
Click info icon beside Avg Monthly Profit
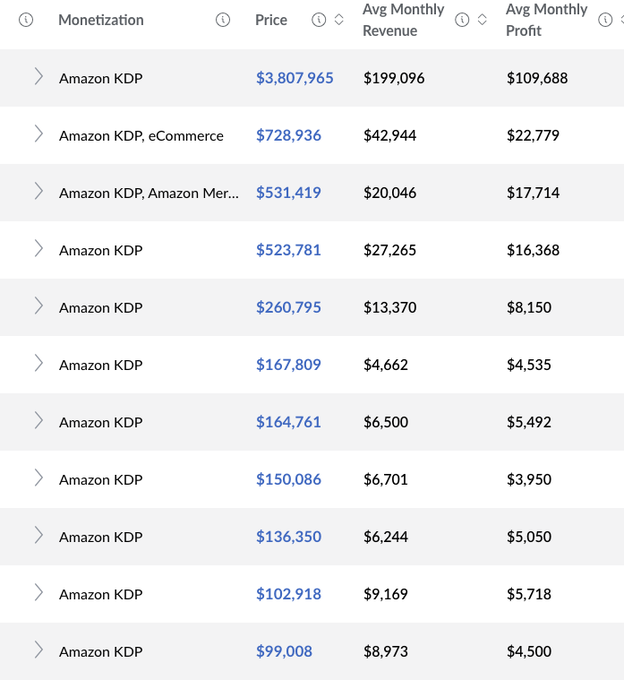click(x=605, y=20)
